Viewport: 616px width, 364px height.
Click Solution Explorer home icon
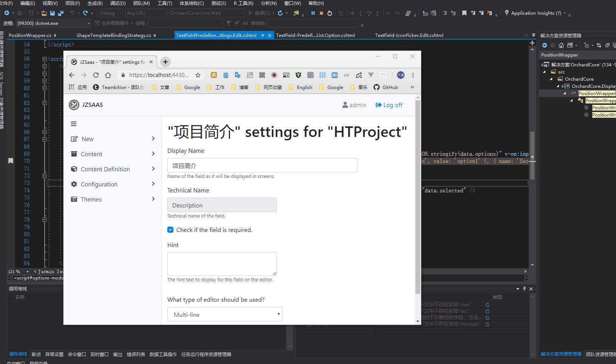(561, 45)
